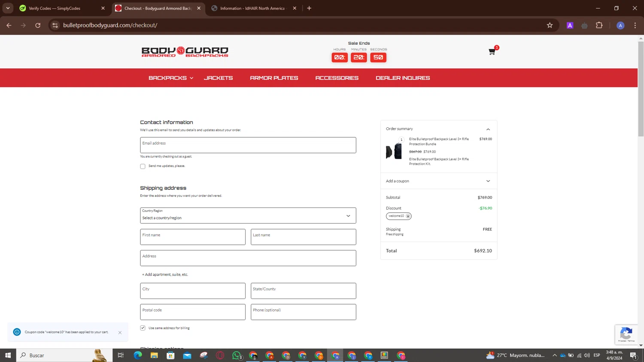The width and height of the screenshot is (644, 362).
Task: Open the Country/Region dropdown
Action: click(248, 216)
